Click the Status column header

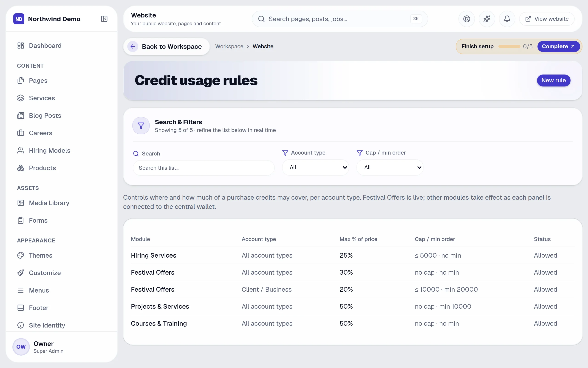pos(542,239)
